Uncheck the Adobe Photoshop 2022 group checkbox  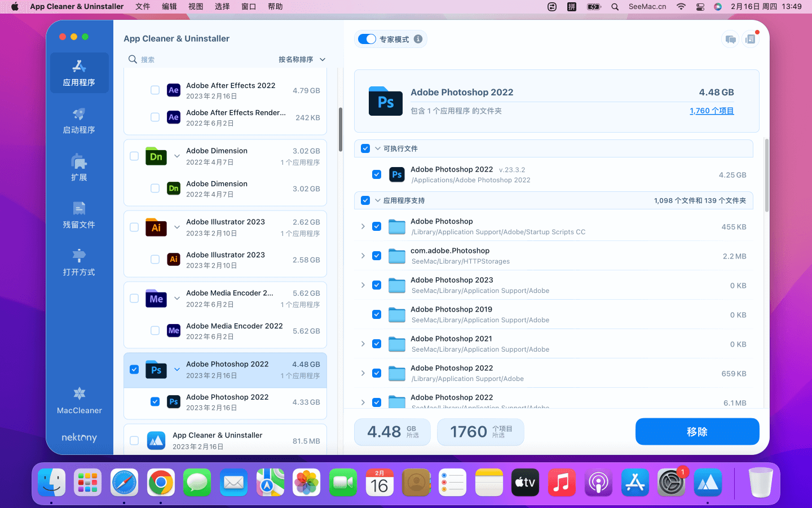[x=134, y=370]
